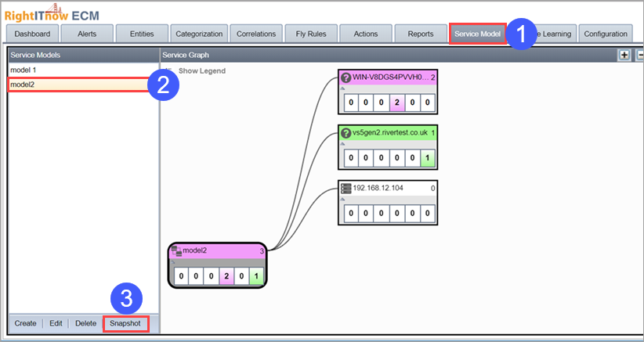Image resolution: width=644 pixels, height=342 pixels.
Task: Select model 1 in Service Models list
Action: pyautogui.click(x=83, y=70)
